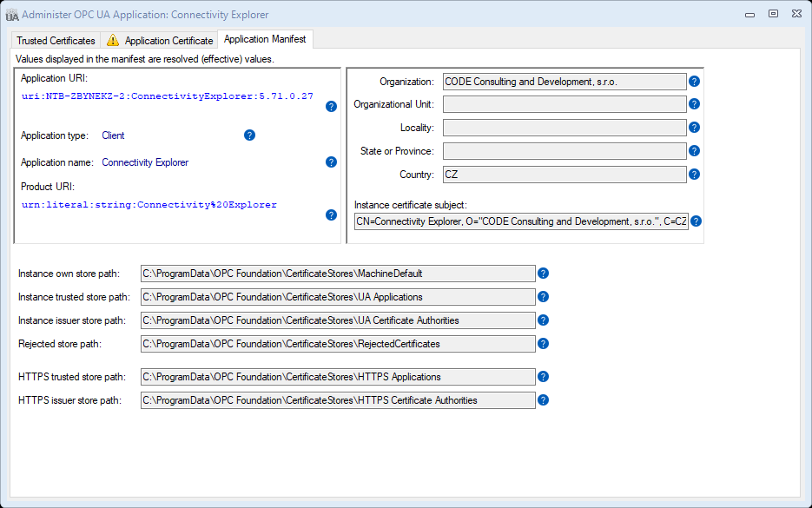
Task: Click the Country field containing CZ
Action: click(564, 175)
